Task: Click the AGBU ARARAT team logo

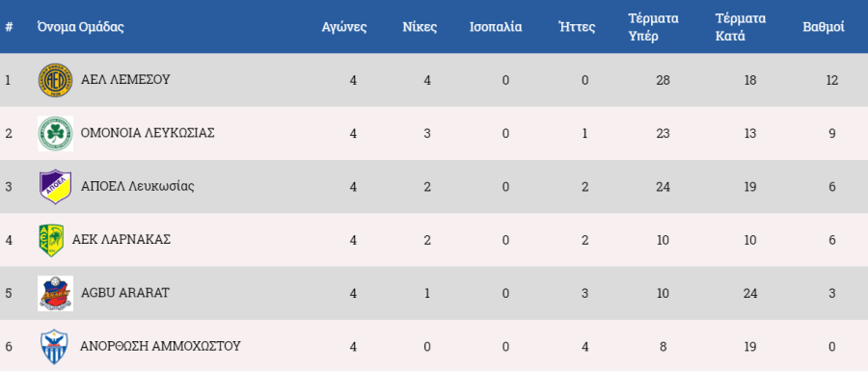Action: (55, 294)
